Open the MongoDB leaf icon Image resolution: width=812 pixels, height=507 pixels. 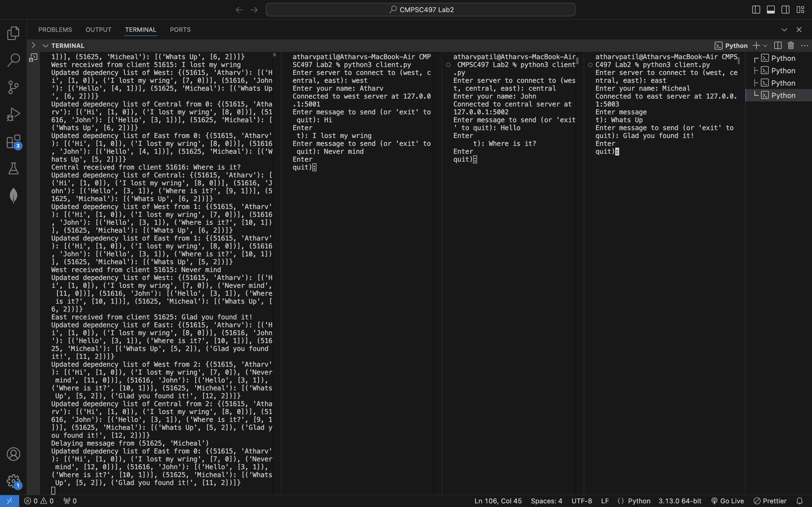[14, 195]
